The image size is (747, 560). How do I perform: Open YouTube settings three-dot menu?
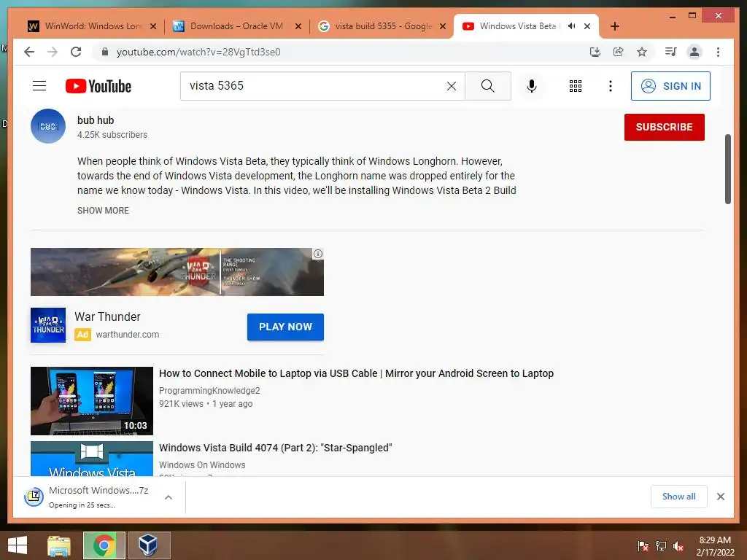[x=611, y=86]
